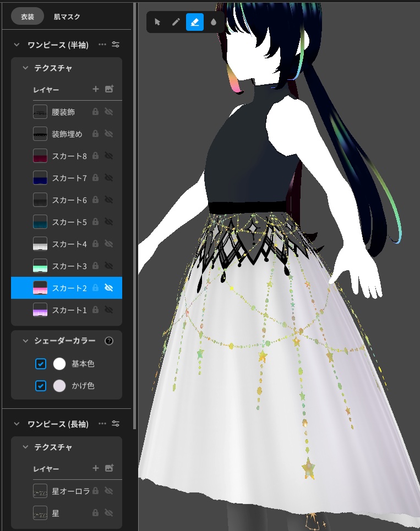This screenshot has height=531, width=420.
Task: Show the 星 layer
Action: pos(109,513)
